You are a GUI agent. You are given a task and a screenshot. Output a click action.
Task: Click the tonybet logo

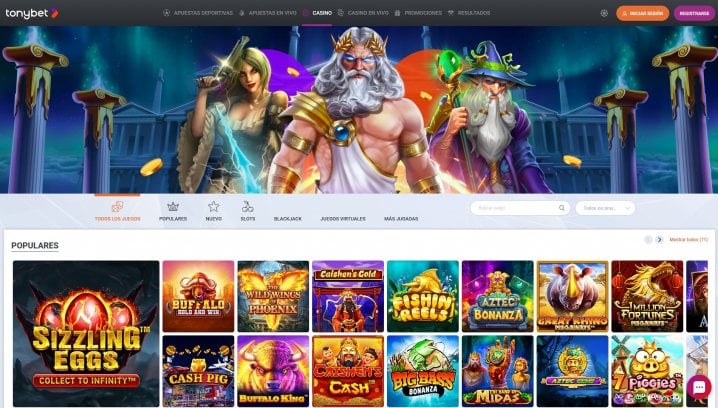click(32, 13)
